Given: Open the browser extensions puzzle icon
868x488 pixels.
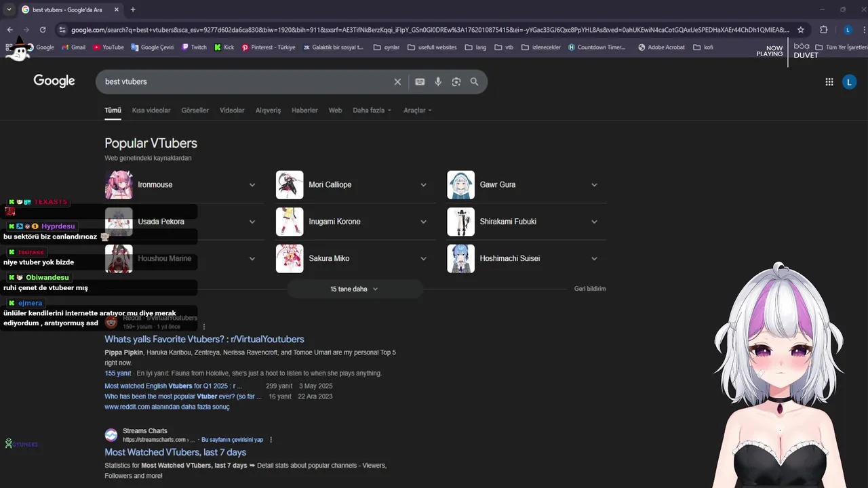Looking at the screenshot, I should pyautogui.click(x=824, y=30).
